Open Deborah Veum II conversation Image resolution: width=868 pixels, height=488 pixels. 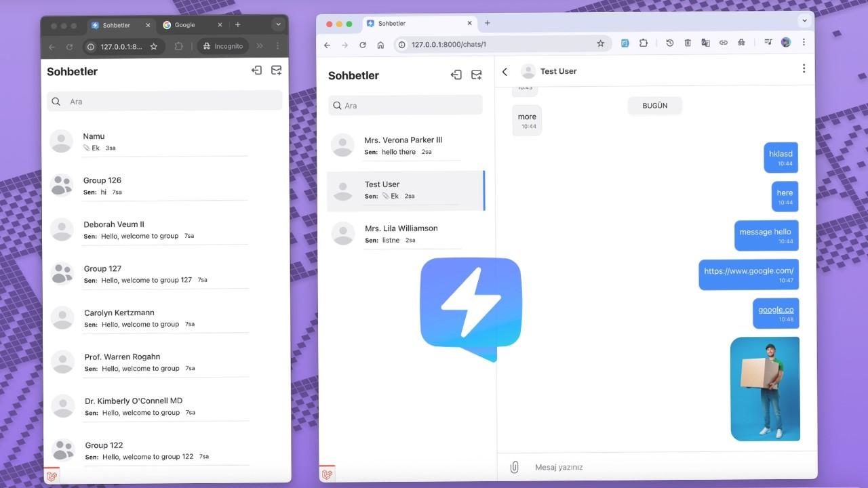tap(165, 230)
